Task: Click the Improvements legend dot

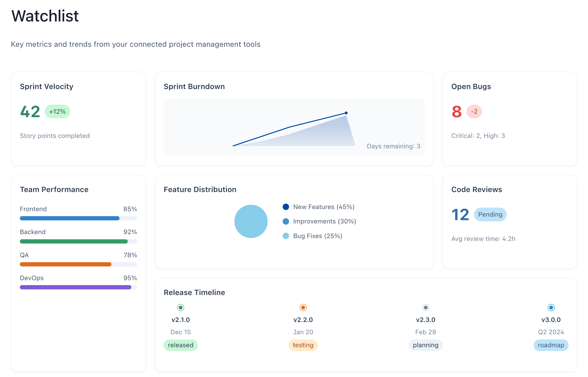Action: tap(286, 222)
